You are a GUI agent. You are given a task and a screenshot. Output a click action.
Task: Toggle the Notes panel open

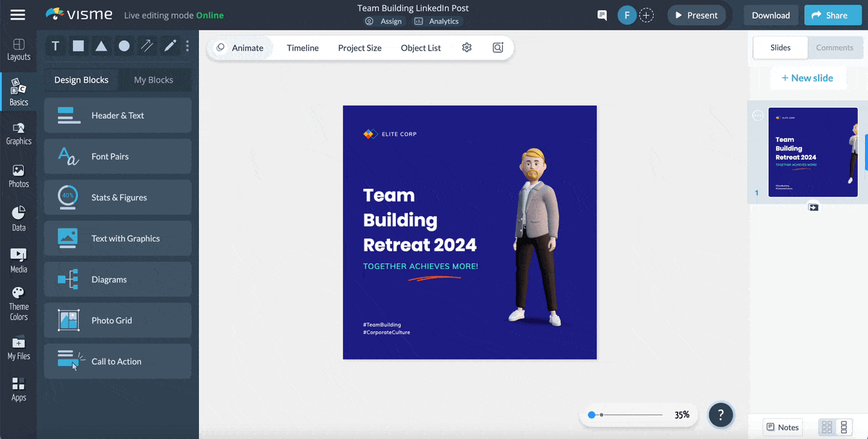point(782,427)
